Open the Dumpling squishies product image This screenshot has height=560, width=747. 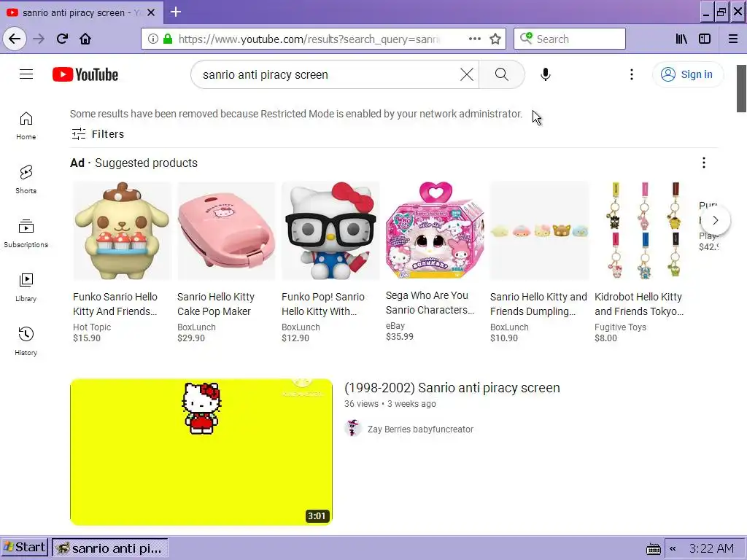(539, 230)
